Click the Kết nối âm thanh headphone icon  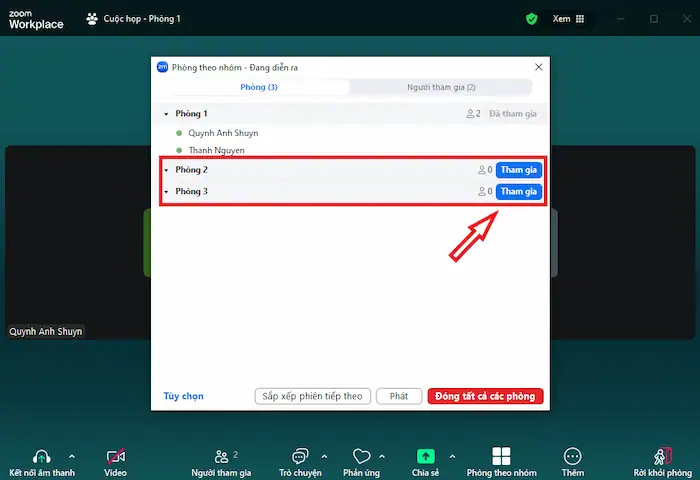coord(41,456)
